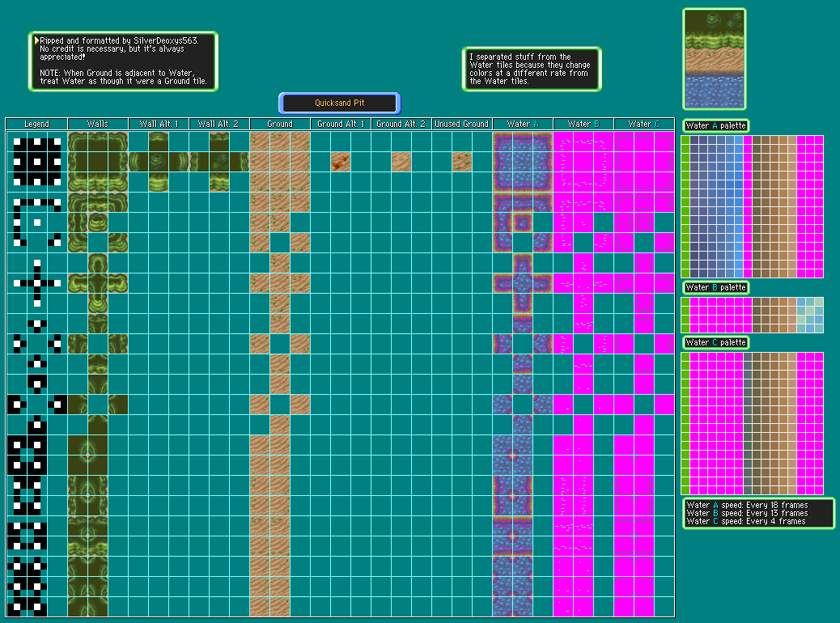The image size is (840, 623).
Task: Click "Water A speed: Every 18 frames"
Action: (747, 505)
